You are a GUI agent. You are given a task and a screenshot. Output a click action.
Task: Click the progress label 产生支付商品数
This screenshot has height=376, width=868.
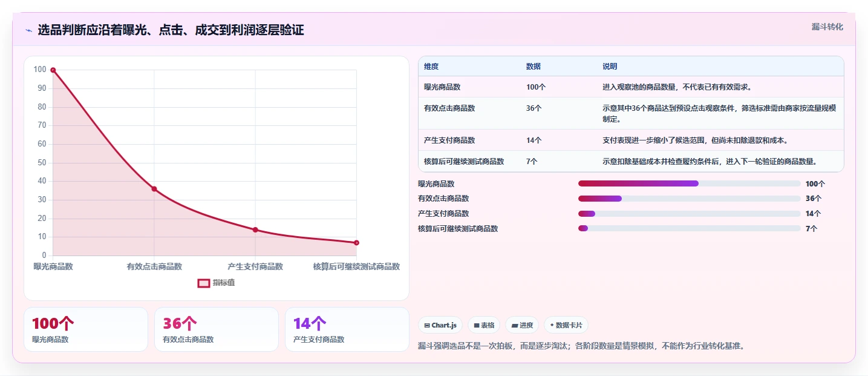pyautogui.click(x=443, y=213)
